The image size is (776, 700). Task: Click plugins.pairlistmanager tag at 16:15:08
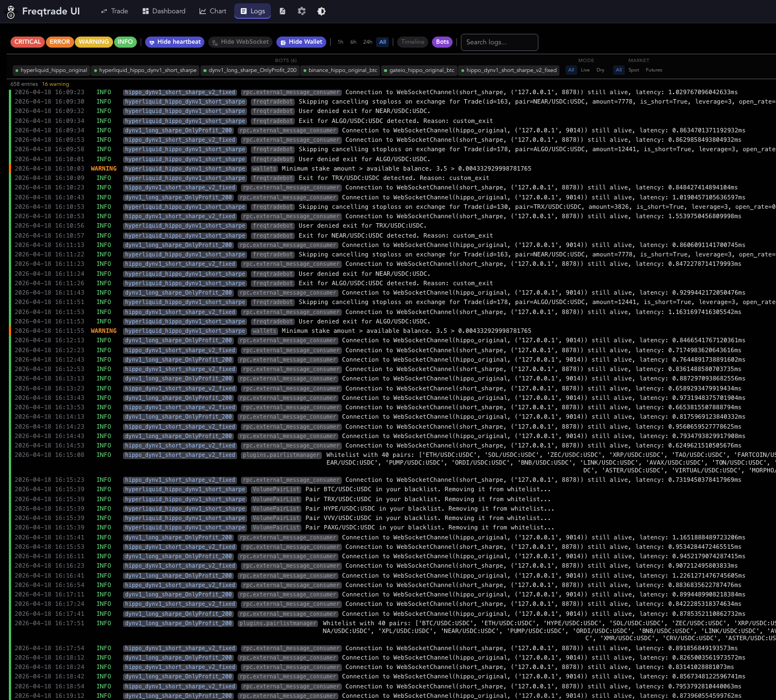[x=281, y=455]
